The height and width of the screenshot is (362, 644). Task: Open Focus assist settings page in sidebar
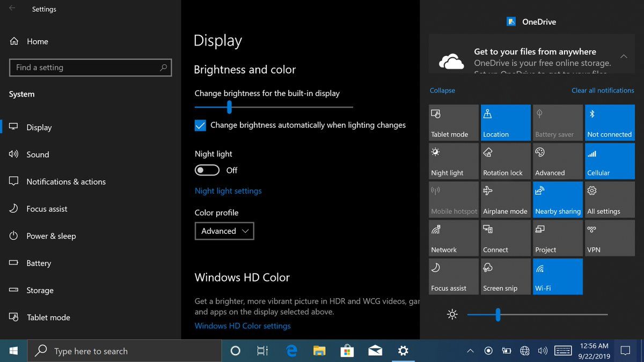click(90, 209)
